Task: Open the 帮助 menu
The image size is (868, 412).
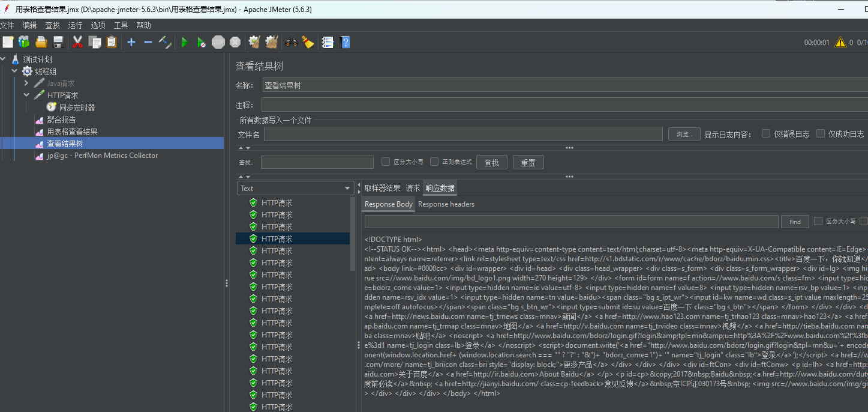Action: point(143,25)
